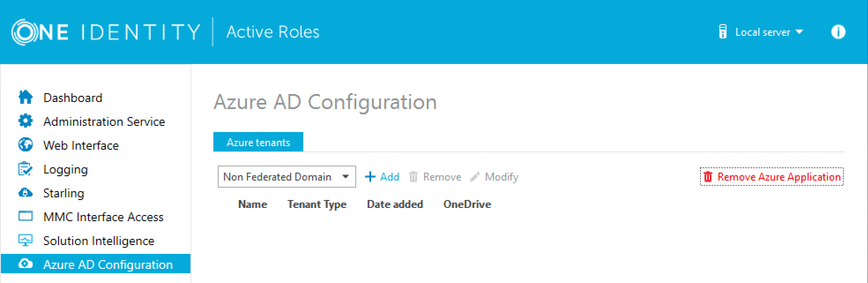Click the Azure AD Configuration cloud icon
The image size is (868, 283).
(x=26, y=264)
